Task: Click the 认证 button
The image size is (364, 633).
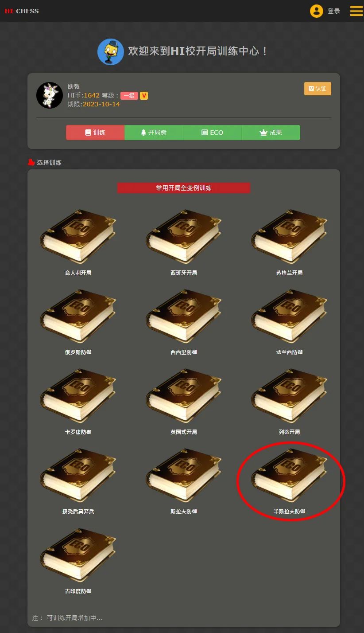Action: (318, 89)
